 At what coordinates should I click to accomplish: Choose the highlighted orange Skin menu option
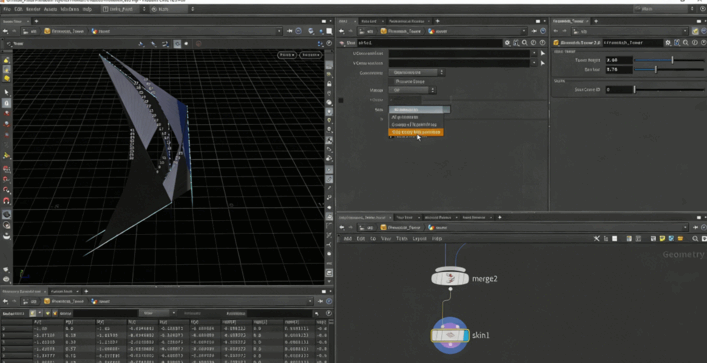coord(416,132)
